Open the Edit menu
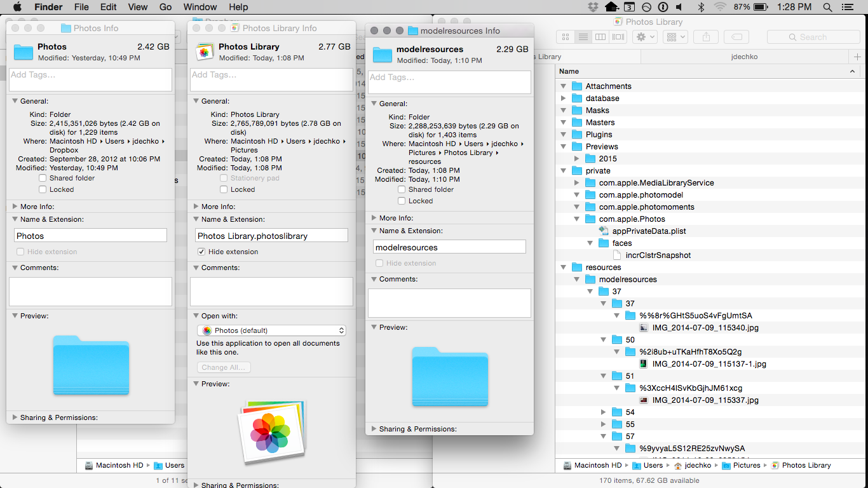This screenshot has height=488, width=868. point(109,7)
